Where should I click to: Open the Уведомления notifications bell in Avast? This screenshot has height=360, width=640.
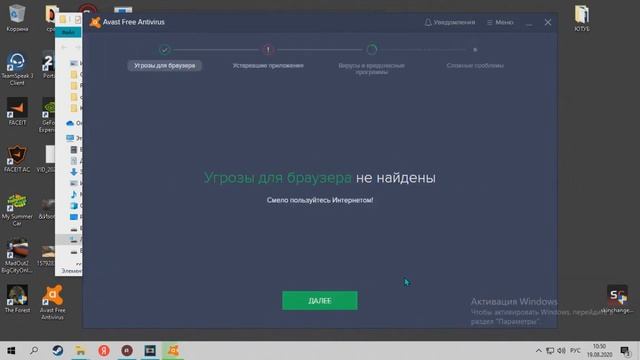click(x=449, y=22)
